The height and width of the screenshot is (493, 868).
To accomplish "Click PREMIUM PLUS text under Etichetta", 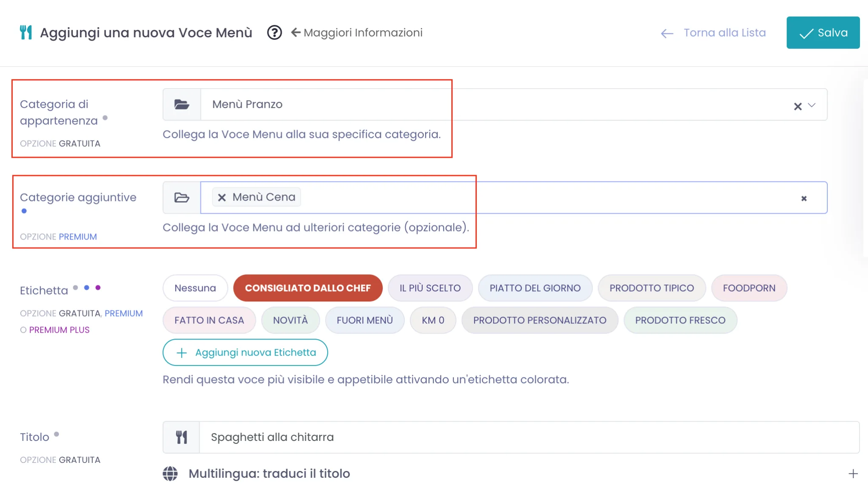I will click(59, 330).
